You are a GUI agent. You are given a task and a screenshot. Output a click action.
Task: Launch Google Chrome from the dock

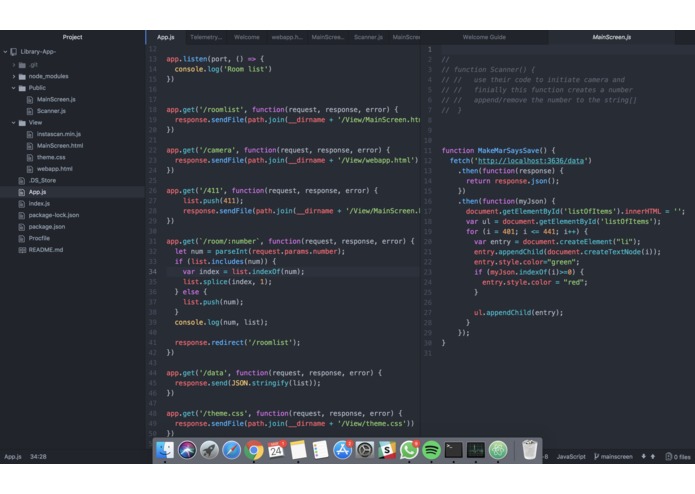[x=254, y=451]
